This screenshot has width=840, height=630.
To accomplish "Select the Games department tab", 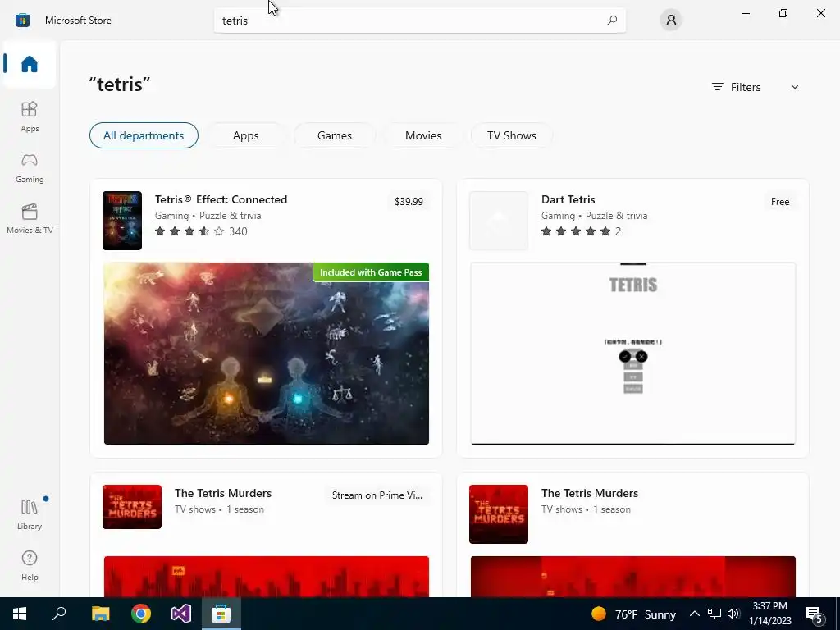I will (335, 135).
